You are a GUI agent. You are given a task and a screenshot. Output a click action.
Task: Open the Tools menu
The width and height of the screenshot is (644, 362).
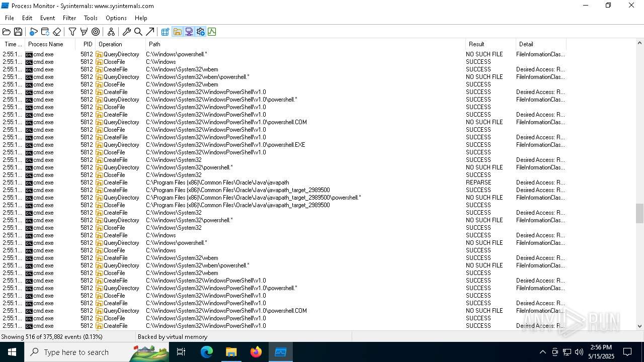(x=91, y=18)
